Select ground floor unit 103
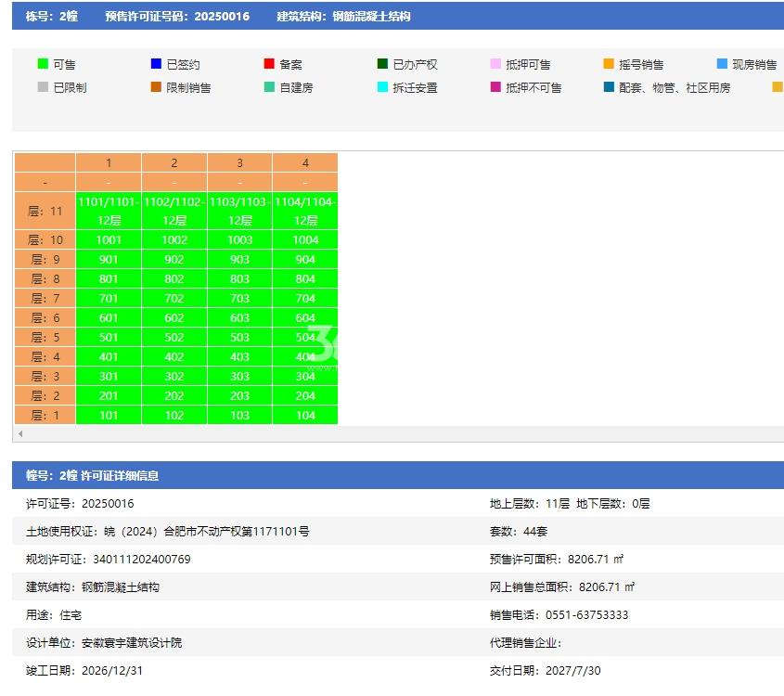 [x=239, y=415]
